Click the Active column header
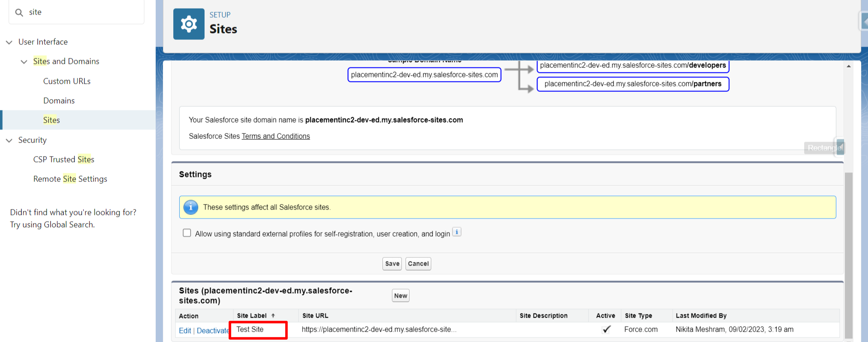 pos(606,316)
